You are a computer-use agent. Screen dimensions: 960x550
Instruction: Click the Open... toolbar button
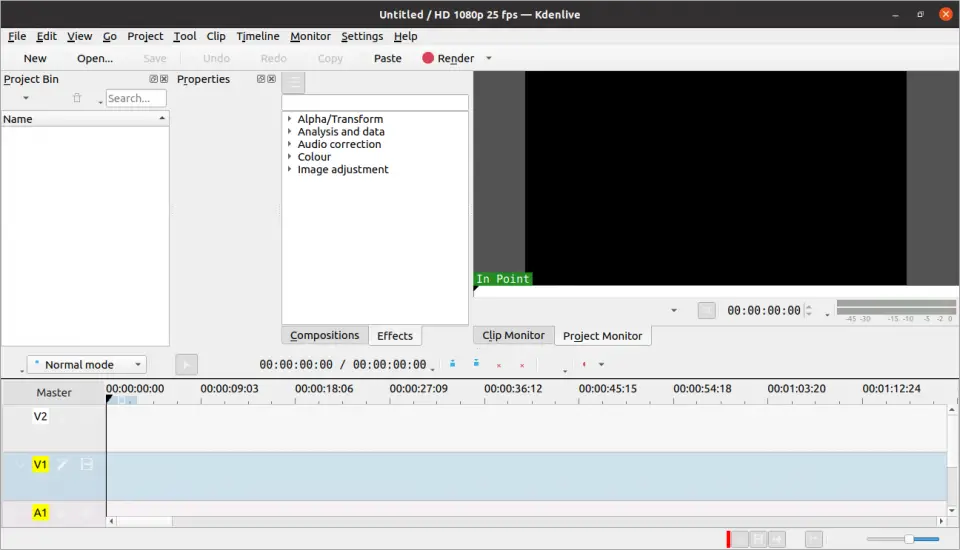click(x=95, y=58)
